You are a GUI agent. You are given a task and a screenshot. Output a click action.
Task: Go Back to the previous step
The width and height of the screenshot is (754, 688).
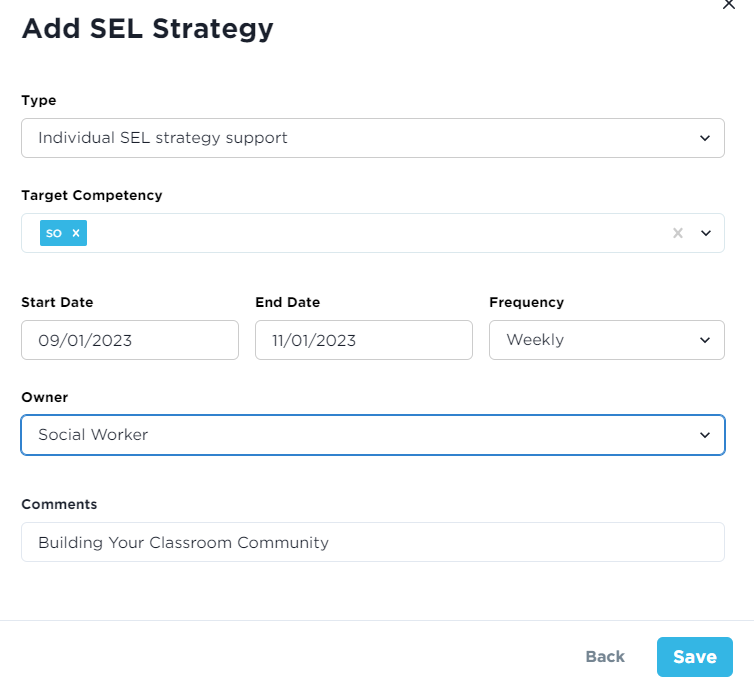pyautogui.click(x=605, y=656)
